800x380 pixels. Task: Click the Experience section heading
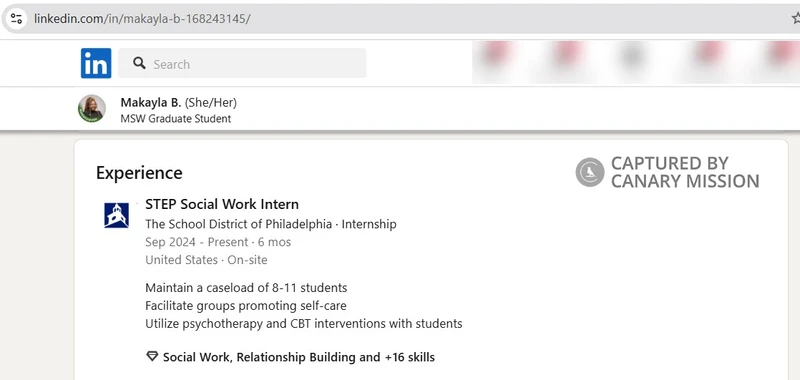coord(139,173)
